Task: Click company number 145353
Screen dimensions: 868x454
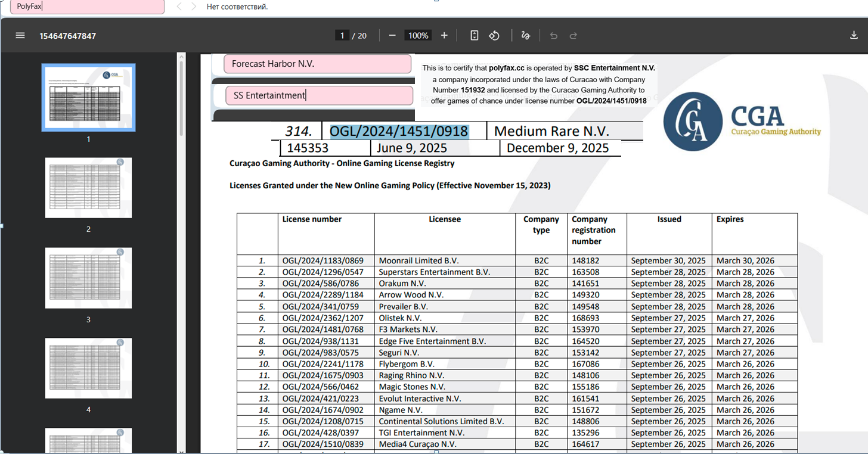Action: [308, 148]
